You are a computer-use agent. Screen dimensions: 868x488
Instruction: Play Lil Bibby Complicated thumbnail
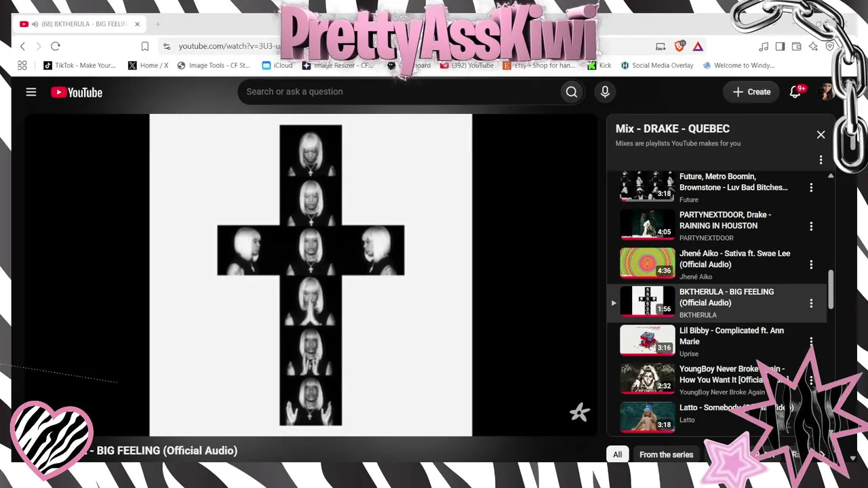648,341
